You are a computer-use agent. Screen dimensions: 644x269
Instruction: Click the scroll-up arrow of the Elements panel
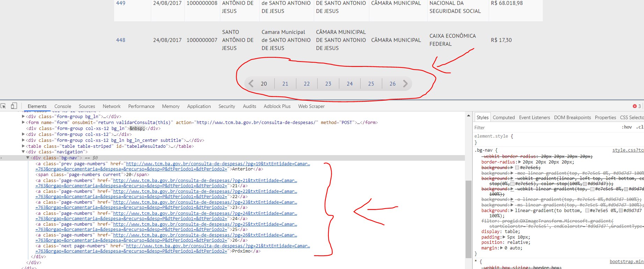pyautogui.click(x=468, y=116)
